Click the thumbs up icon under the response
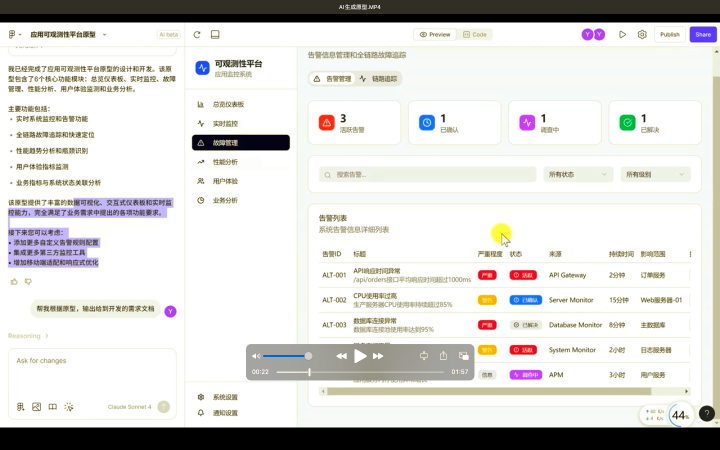Image resolution: width=720 pixels, height=450 pixels. [x=14, y=282]
